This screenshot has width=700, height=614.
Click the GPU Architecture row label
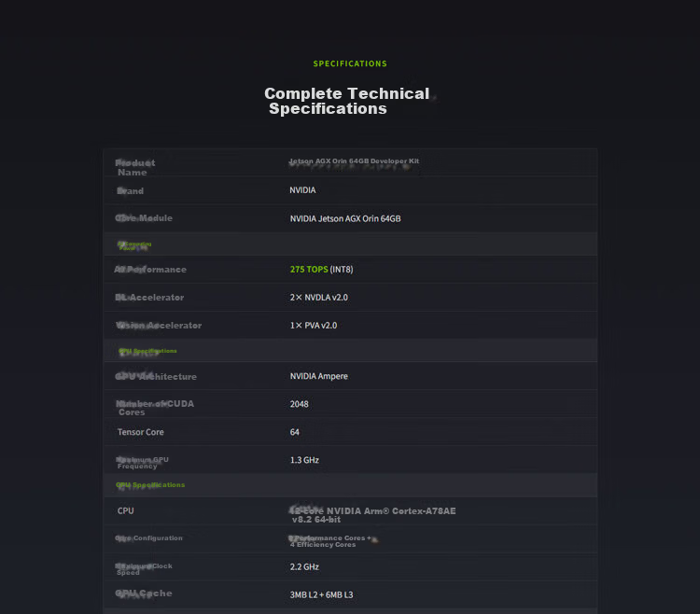click(x=156, y=377)
